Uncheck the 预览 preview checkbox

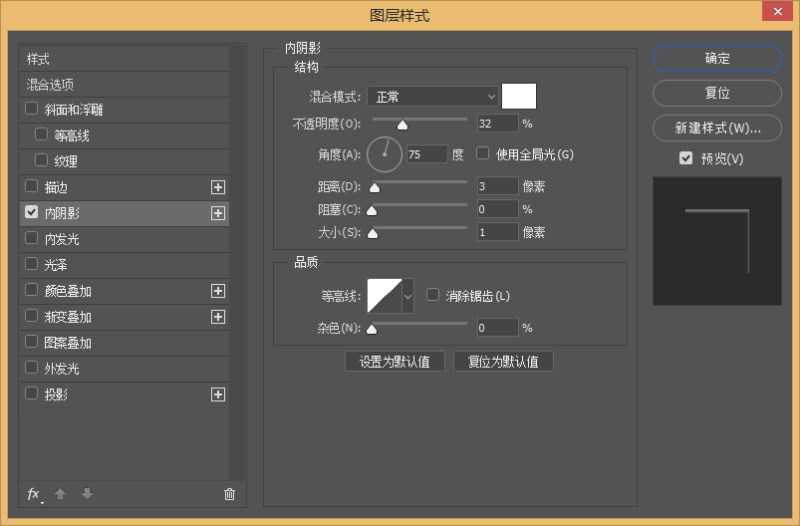click(686, 158)
